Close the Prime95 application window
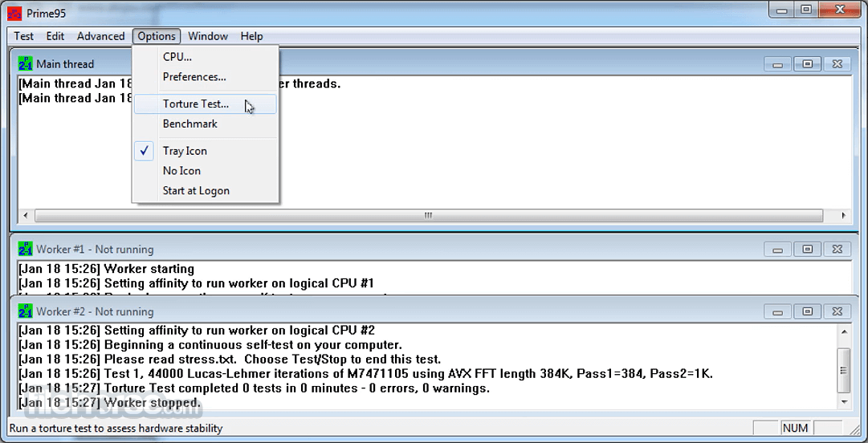This screenshot has width=868, height=443. [841, 10]
